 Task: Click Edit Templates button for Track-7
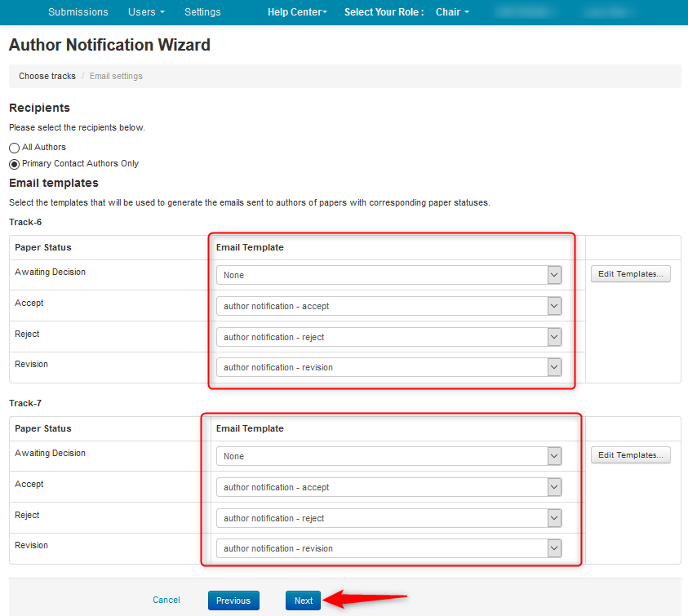click(630, 455)
